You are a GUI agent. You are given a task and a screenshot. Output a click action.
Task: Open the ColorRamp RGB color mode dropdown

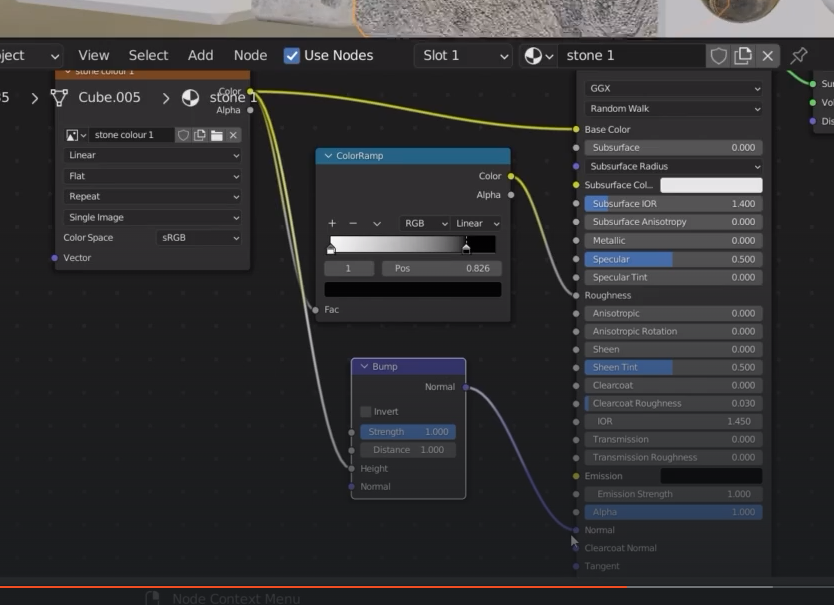(x=425, y=223)
